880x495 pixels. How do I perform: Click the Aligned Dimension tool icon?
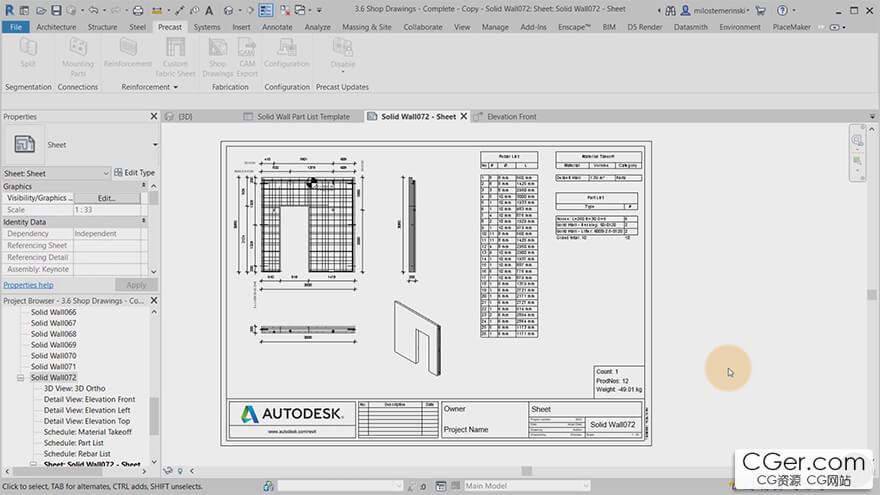180,10
